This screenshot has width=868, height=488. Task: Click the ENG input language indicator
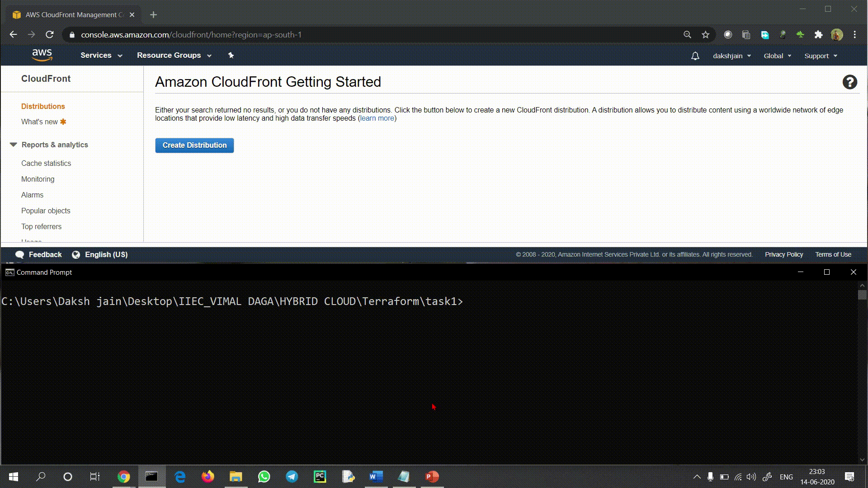click(x=786, y=477)
